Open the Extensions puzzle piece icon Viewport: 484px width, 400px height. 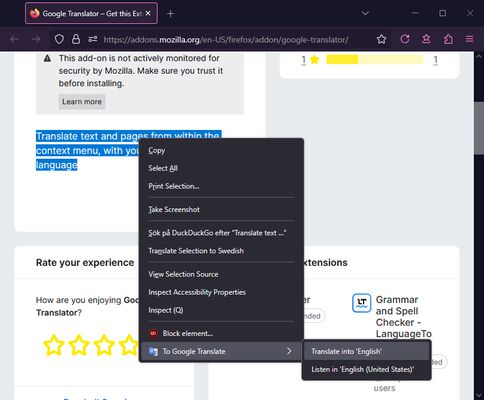pyautogui.click(x=448, y=39)
